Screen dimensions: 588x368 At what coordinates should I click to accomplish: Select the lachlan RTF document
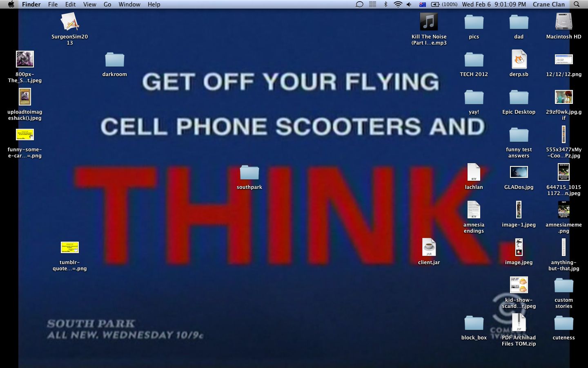[x=474, y=173]
